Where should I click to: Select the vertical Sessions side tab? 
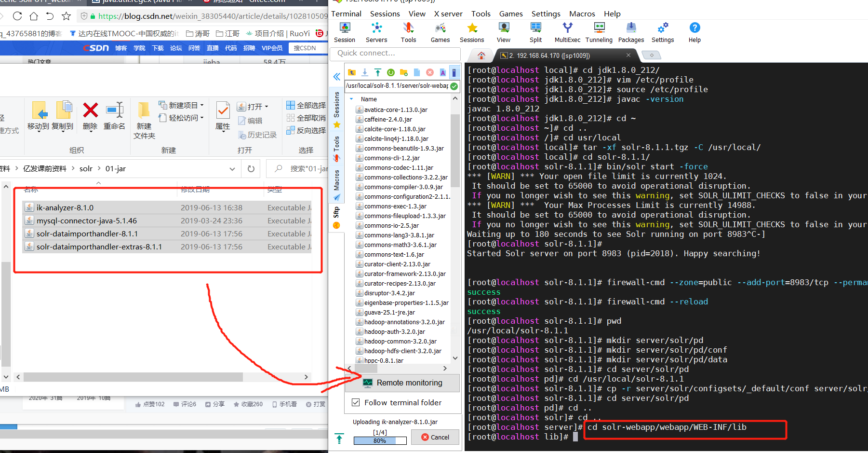point(336,109)
